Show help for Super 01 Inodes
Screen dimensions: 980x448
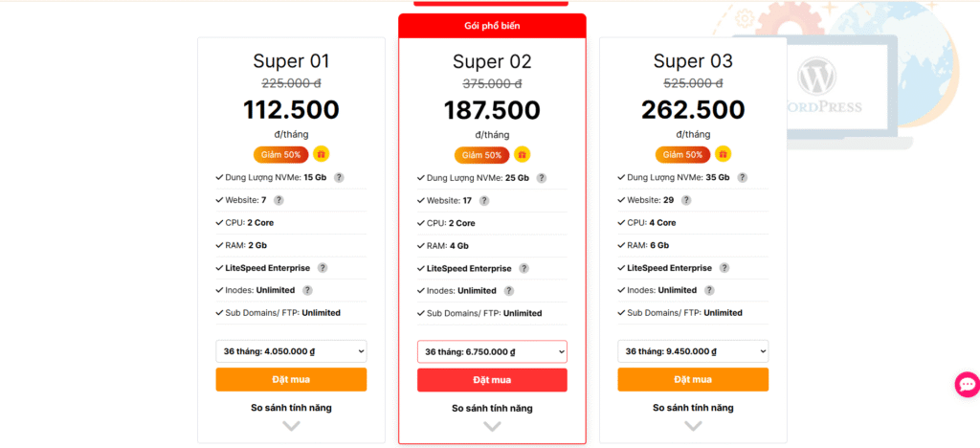[x=307, y=290]
